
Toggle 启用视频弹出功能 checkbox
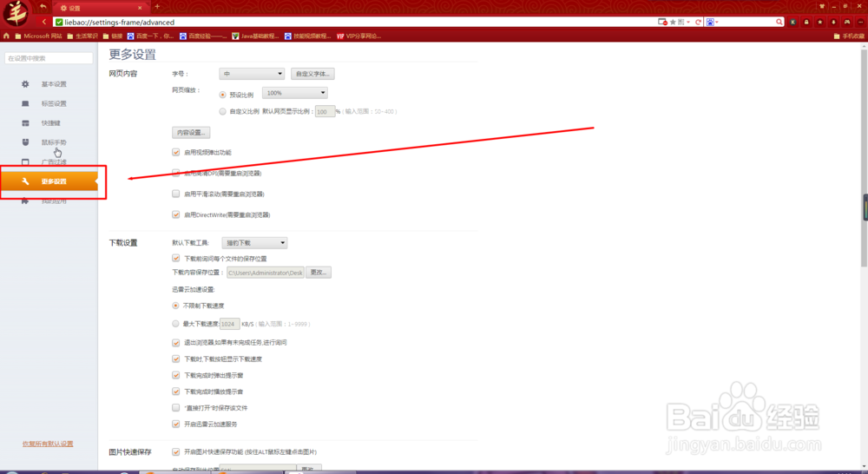(176, 152)
